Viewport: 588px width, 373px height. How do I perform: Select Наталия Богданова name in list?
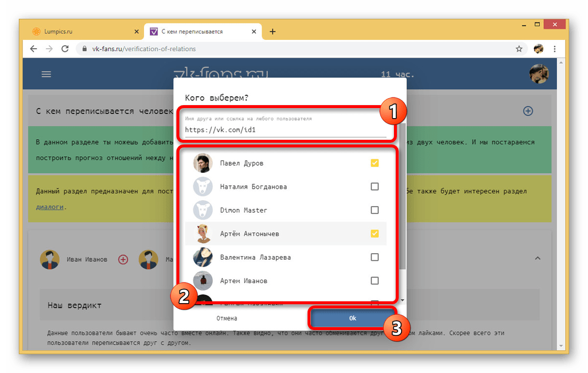[253, 187]
